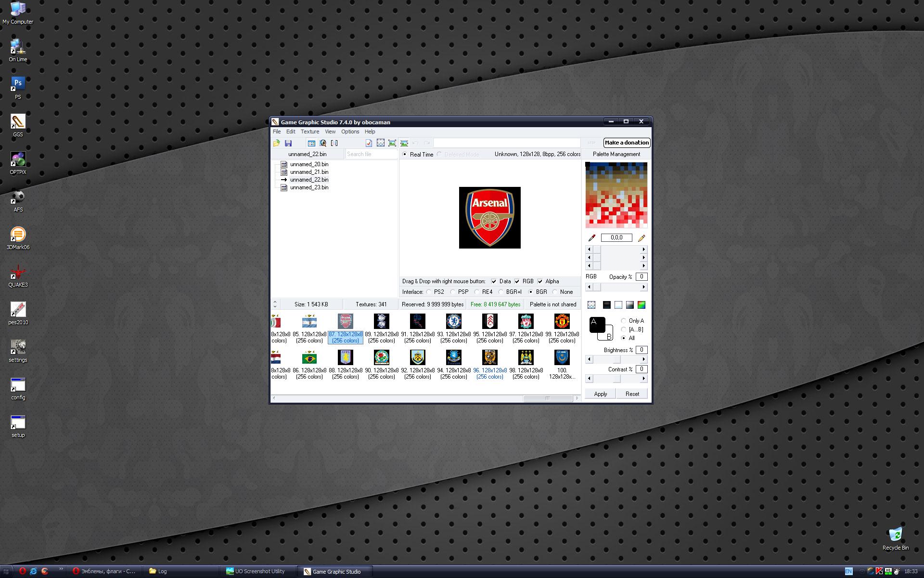Click the white gradient palette icon
The height and width of the screenshot is (578, 924).
(618, 305)
